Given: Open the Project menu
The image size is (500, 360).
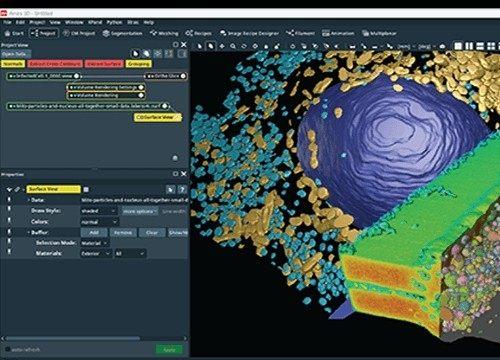Looking at the screenshot, I should point(37,22).
